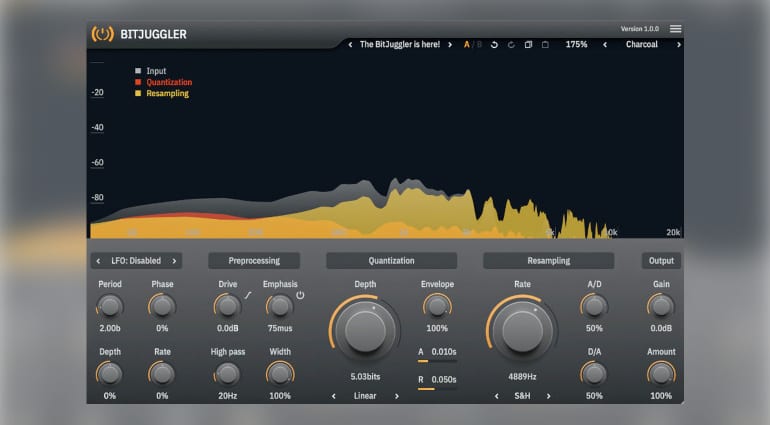Toggle the Emphasis power icon
This screenshot has width=770, height=425.
pyautogui.click(x=300, y=295)
